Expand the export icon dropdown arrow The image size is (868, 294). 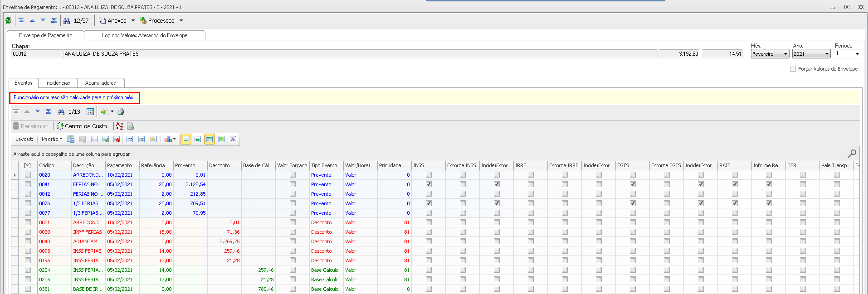click(112, 111)
